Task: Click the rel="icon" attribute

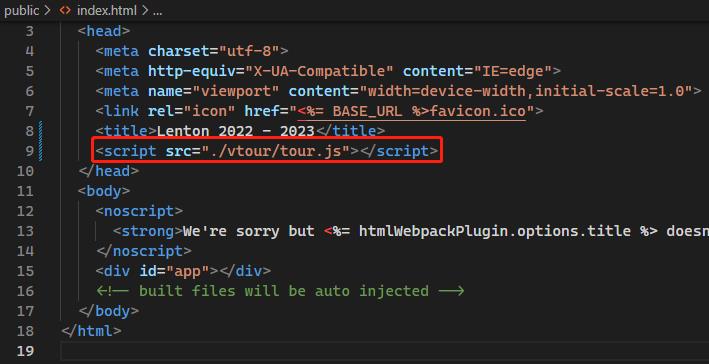Action: click(192, 111)
